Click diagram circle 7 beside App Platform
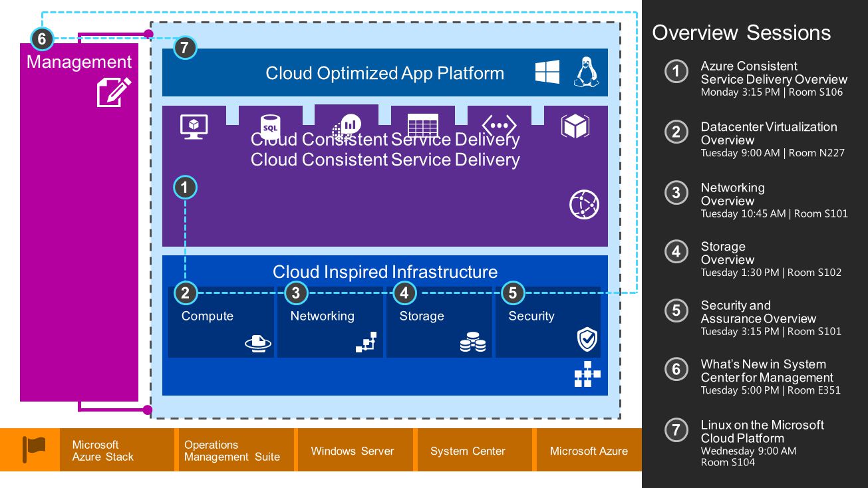This screenshot has width=868, height=488. coord(184,48)
